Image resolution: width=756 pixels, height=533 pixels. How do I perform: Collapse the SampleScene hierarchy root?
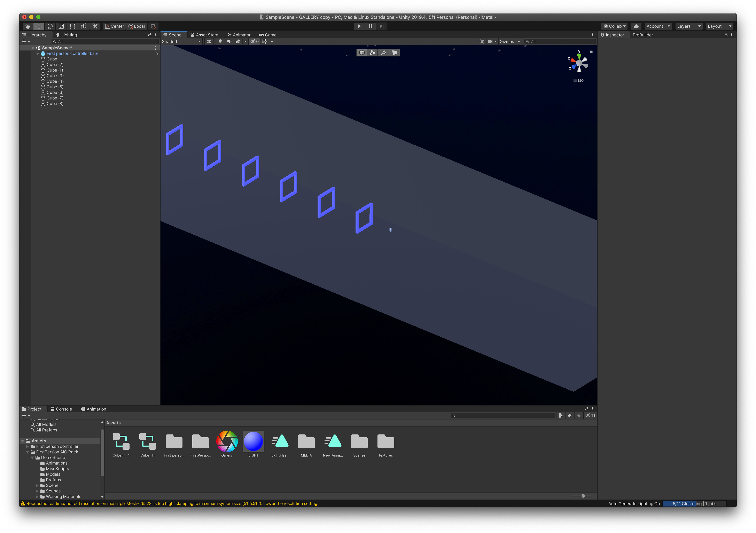click(x=33, y=48)
